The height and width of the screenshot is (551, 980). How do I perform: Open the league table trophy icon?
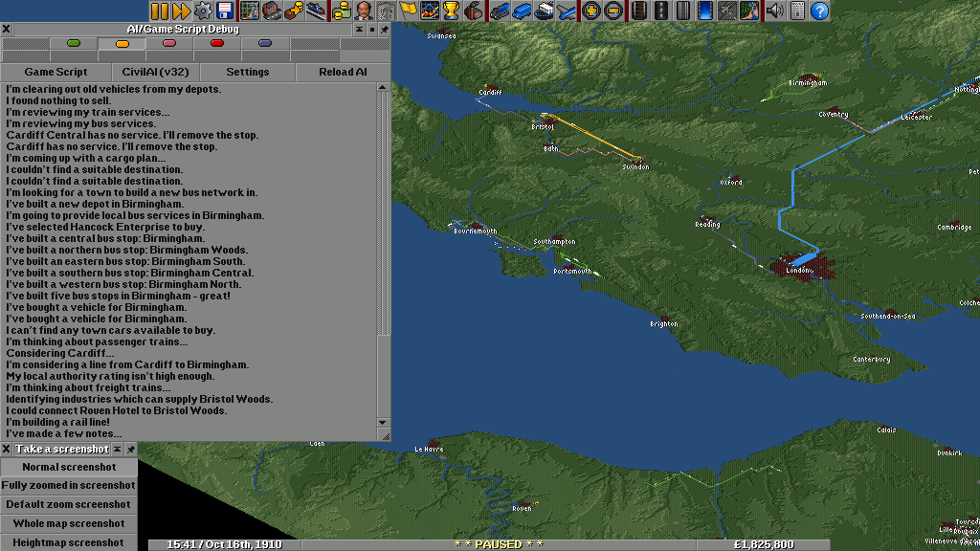point(451,11)
